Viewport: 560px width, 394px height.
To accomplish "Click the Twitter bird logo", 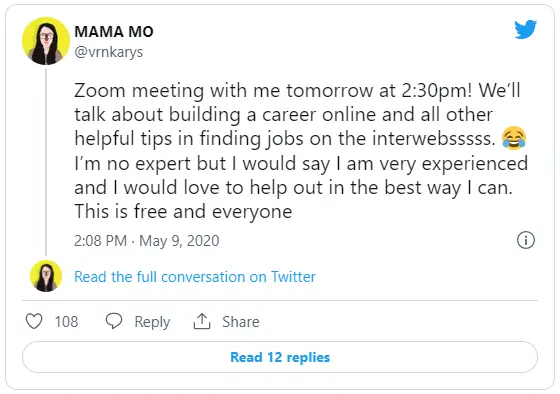I will (x=525, y=29).
